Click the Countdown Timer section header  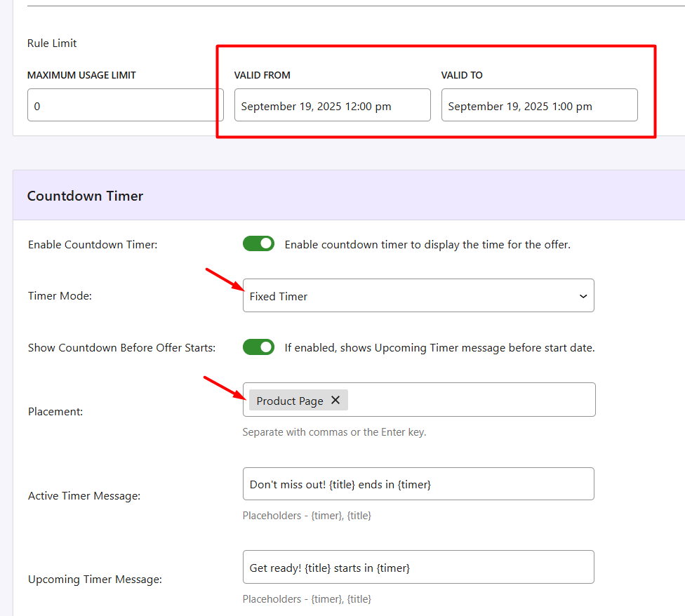(x=85, y=196)
